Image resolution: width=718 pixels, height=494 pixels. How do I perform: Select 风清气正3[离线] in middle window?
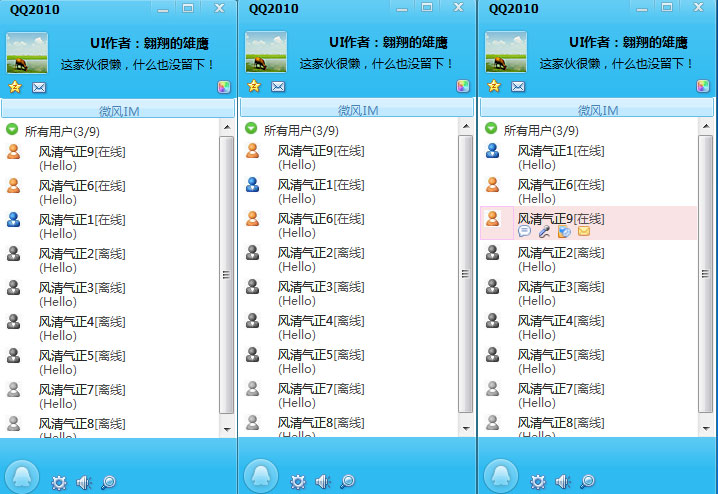[349, 293]
